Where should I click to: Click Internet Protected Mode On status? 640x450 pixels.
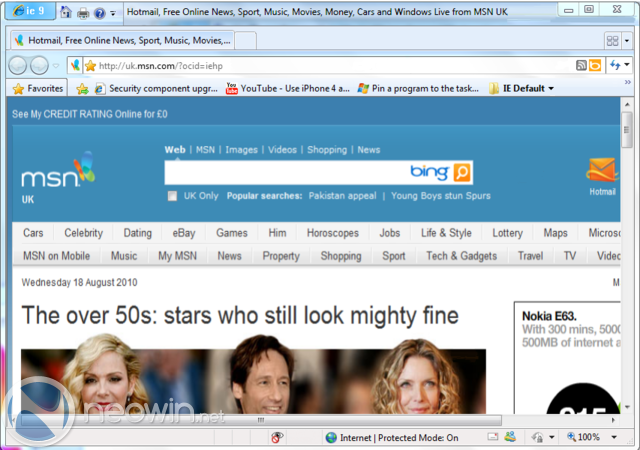tap(399, 438)
